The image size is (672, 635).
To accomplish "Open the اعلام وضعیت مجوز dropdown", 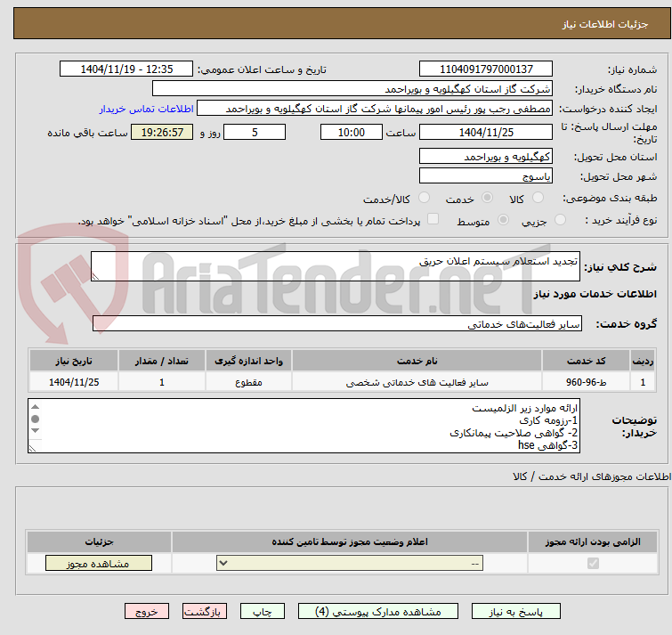I will point(350,563).
